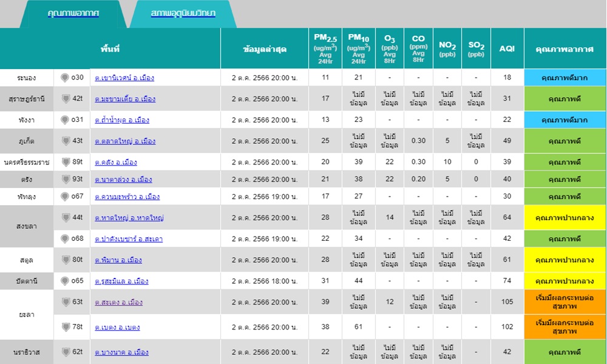Visit the ต.ตลาดใหญ่ อ.เมือง link
Viewport: 607px width, 364px height.
point(125,141)
